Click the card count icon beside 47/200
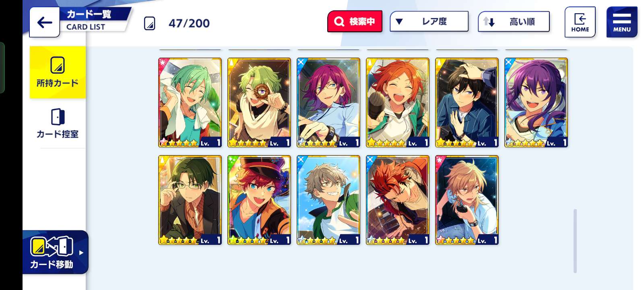644x290 pixels. [x=149, y=23]
